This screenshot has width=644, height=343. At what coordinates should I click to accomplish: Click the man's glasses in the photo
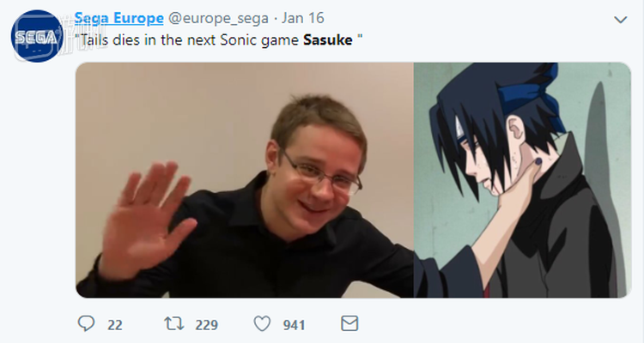(322, 172)
